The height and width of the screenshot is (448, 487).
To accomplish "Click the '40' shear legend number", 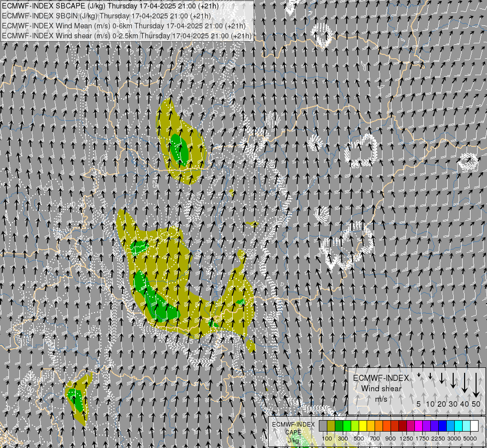I will pyautogui.click(x=464, y=404).
